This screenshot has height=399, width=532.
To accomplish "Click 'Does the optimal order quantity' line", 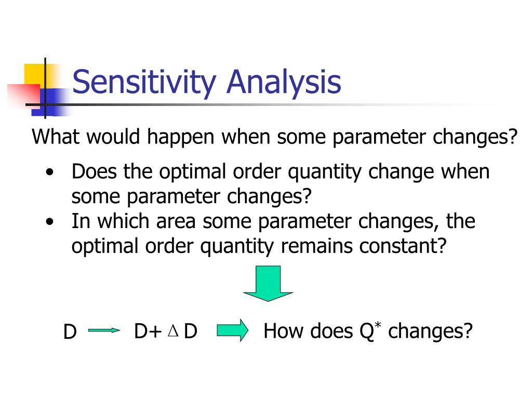I will click(281, 171).
